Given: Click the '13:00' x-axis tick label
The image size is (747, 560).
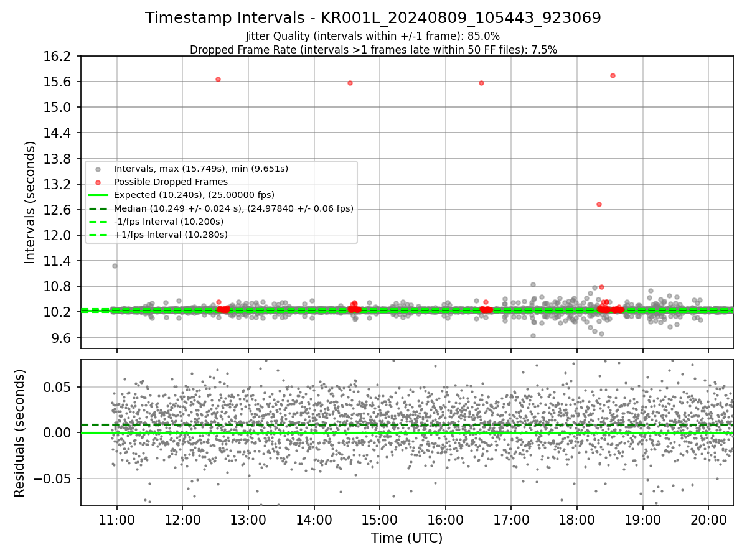Looking at the screenshot, I should pos(248,520).
